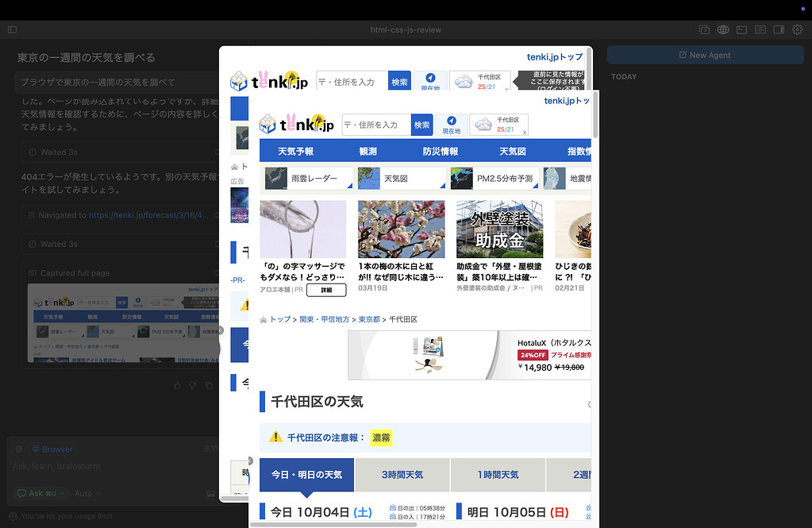
Task: Click the warning triangle beside 千代田区の注意報
Action: pyautogui.click(x=274, y=437)
